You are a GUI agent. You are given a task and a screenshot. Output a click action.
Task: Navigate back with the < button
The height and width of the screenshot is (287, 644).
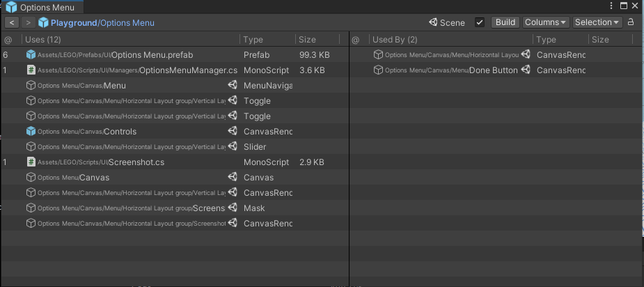(13, 23)
